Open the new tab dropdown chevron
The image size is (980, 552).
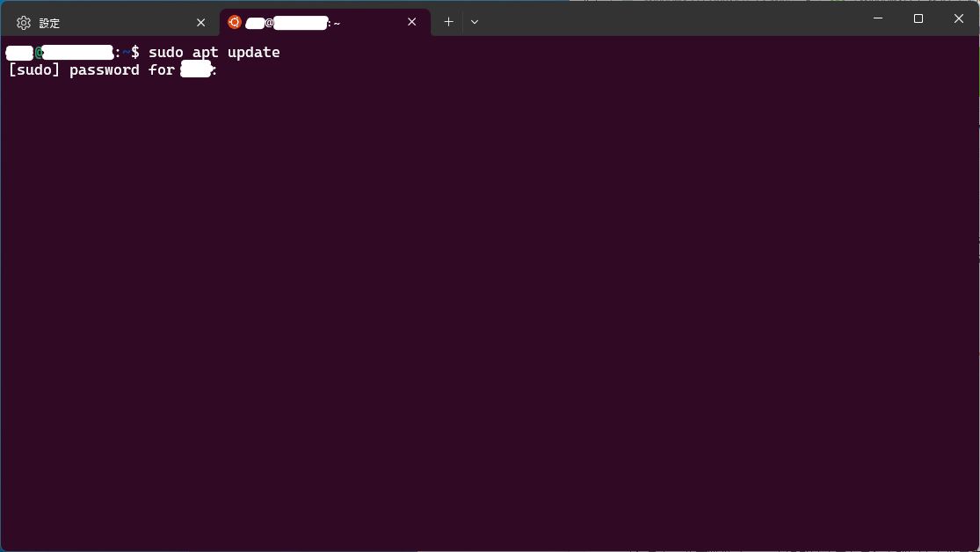(x=475, y=22)
